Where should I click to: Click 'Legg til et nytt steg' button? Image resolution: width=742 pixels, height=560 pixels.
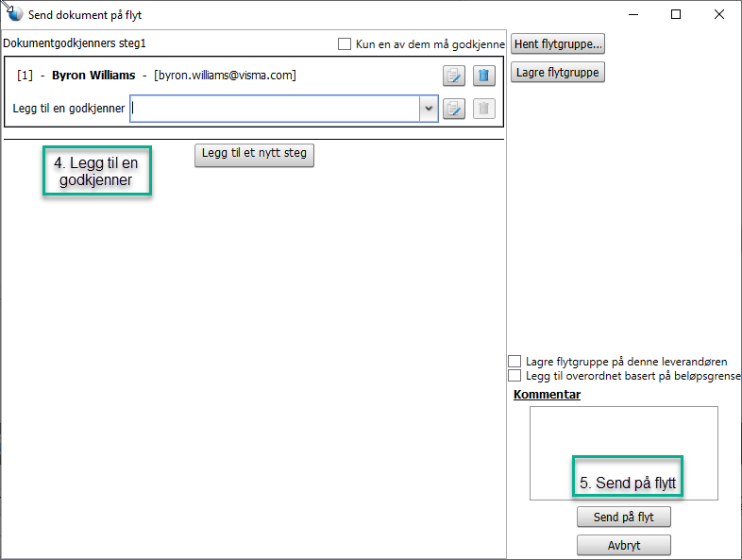(x=254, y=155)
